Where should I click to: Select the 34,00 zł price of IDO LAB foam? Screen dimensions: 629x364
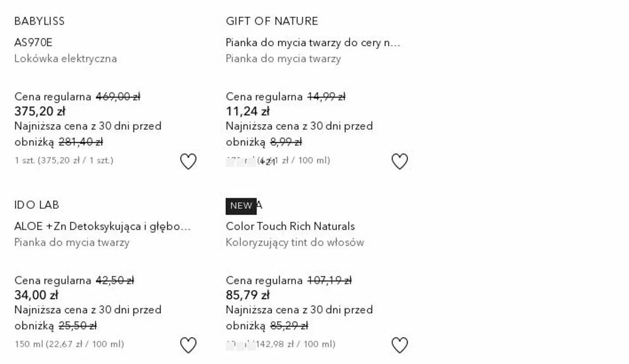click(36, 295)
